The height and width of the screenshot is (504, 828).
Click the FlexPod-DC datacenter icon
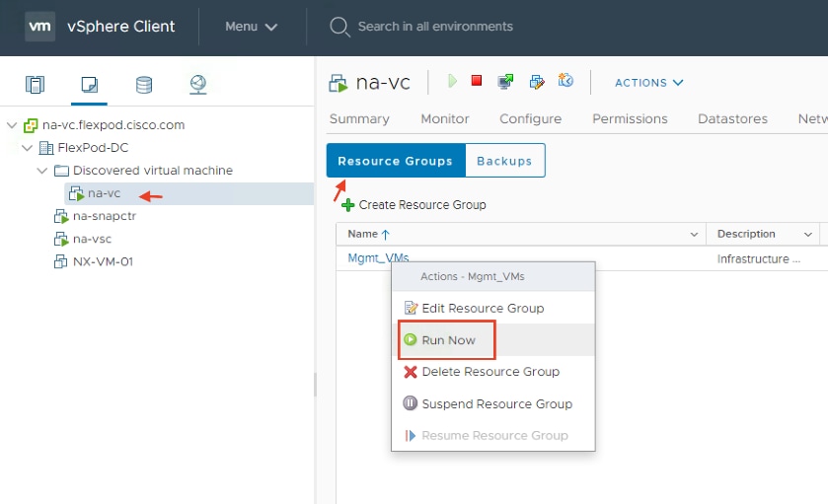click(46, 148)
